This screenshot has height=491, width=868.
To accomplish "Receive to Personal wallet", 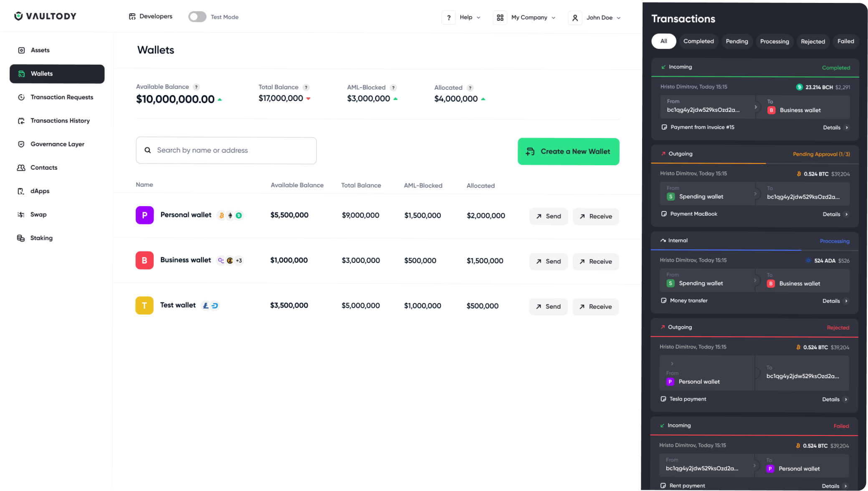I will [x=596, y=217].
